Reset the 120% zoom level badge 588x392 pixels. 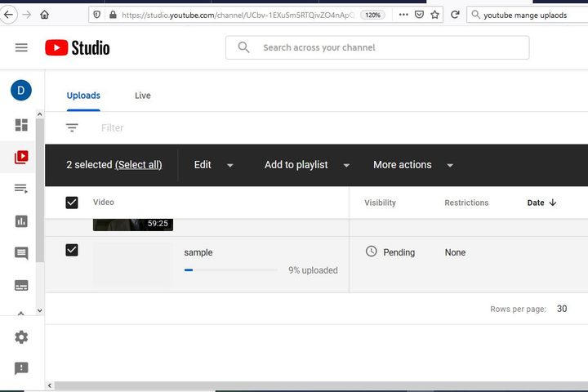[372, 15]
